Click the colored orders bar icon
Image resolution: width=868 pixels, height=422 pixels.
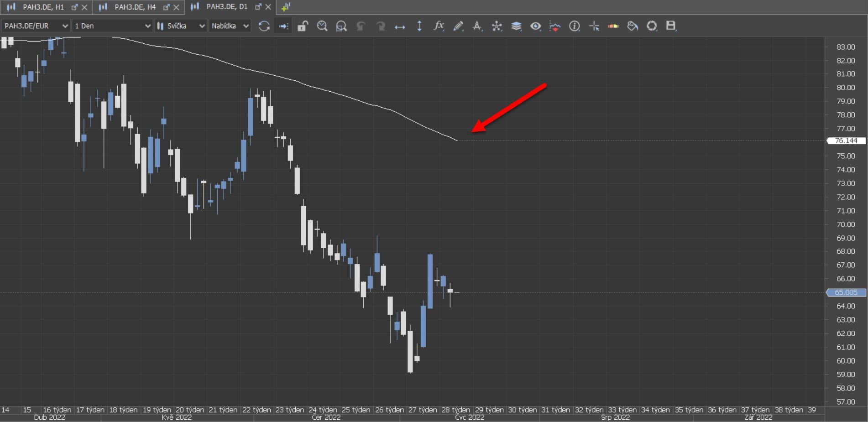pyautogui.click(x=613, y=26)
